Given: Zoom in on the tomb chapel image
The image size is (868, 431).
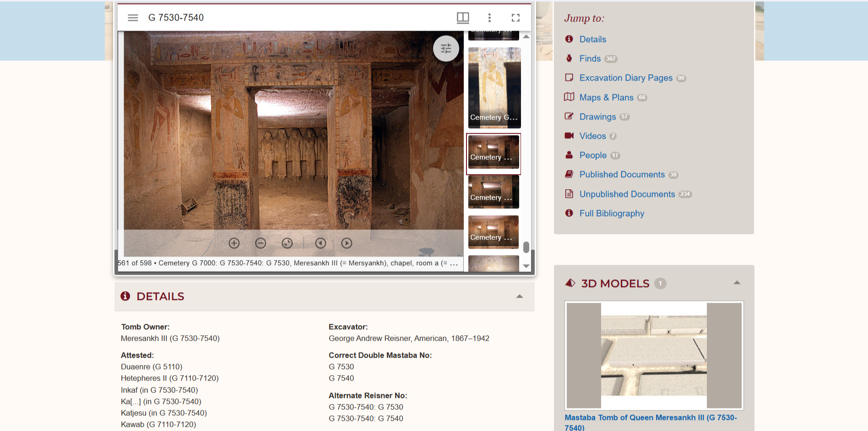Looking at the screenshot, I should [x=234, y=243].
